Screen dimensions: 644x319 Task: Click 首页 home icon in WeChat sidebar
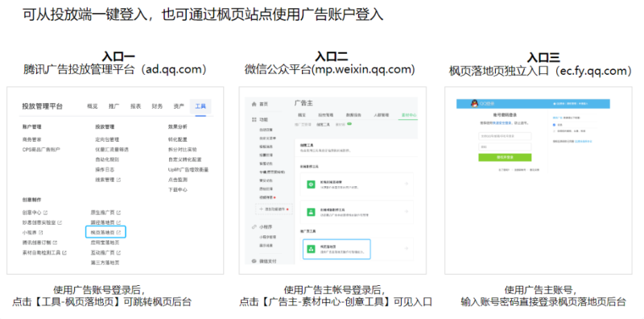click(254, 105)
